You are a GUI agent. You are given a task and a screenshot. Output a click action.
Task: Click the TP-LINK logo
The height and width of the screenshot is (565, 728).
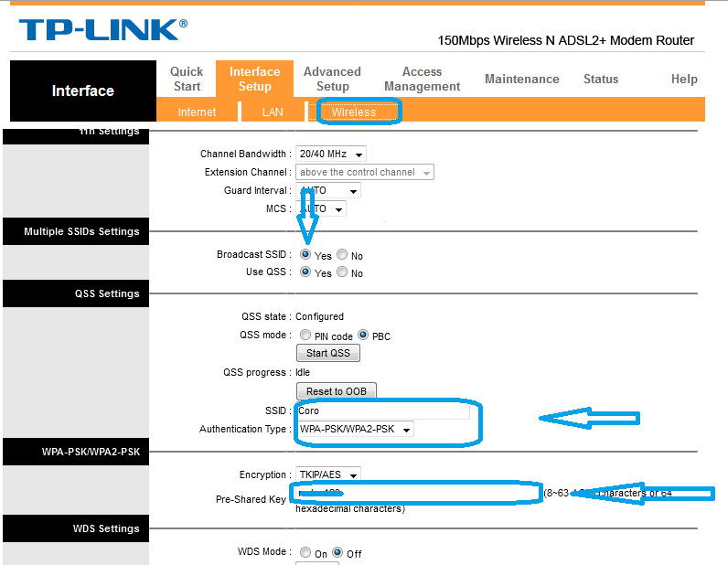[x=103, y=29]
